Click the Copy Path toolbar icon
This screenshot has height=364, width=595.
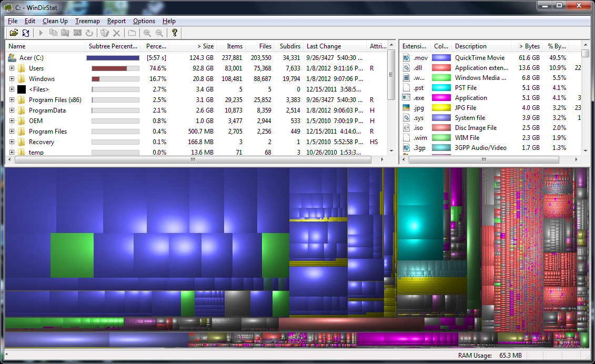tap(54, 33)
